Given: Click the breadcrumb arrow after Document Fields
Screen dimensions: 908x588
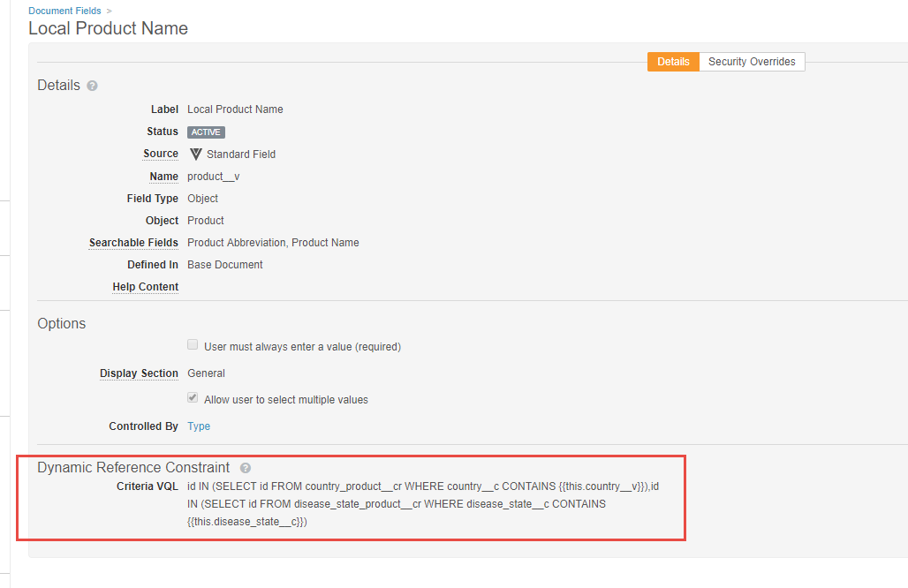Looking at the screenshot, I should pyautogui.click(x=109, y=11).
